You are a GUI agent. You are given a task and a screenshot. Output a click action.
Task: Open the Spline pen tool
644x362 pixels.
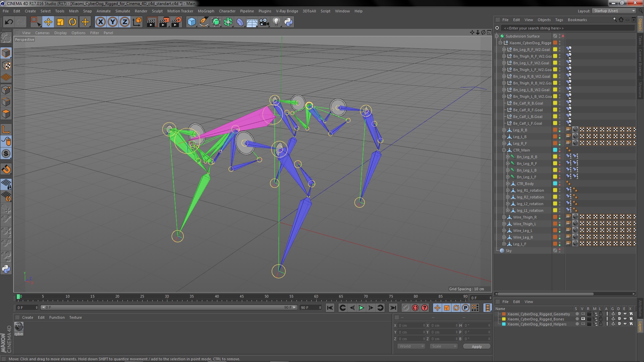[x=204, y=22]
